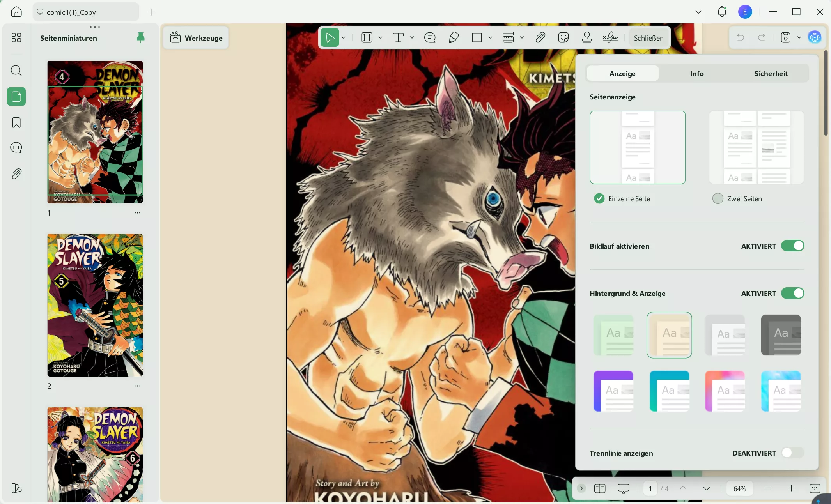Click the AI assistant icon

pyautogui.click(x=815, y=37)
